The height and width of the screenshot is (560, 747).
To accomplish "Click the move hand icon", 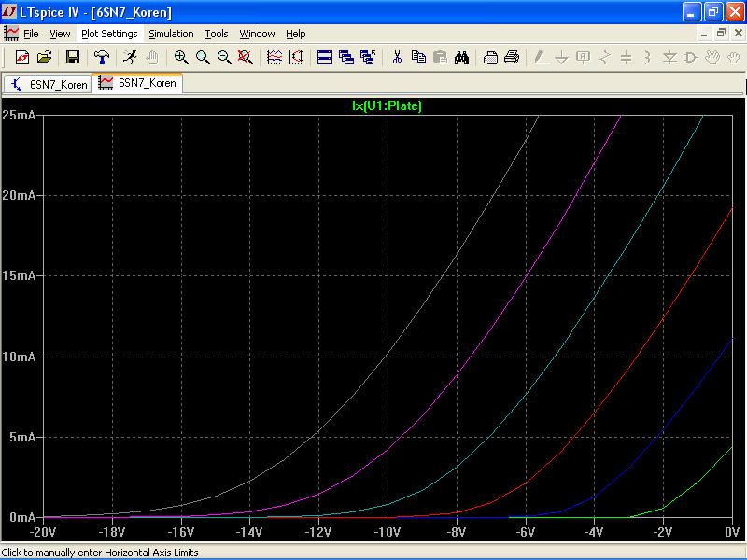I will point(712,58).
